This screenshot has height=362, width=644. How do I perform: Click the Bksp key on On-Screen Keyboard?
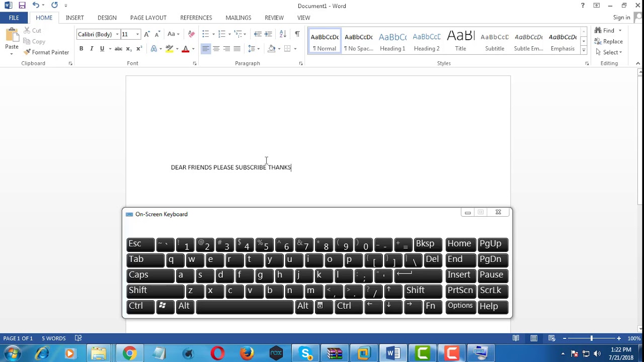point(428,244)
